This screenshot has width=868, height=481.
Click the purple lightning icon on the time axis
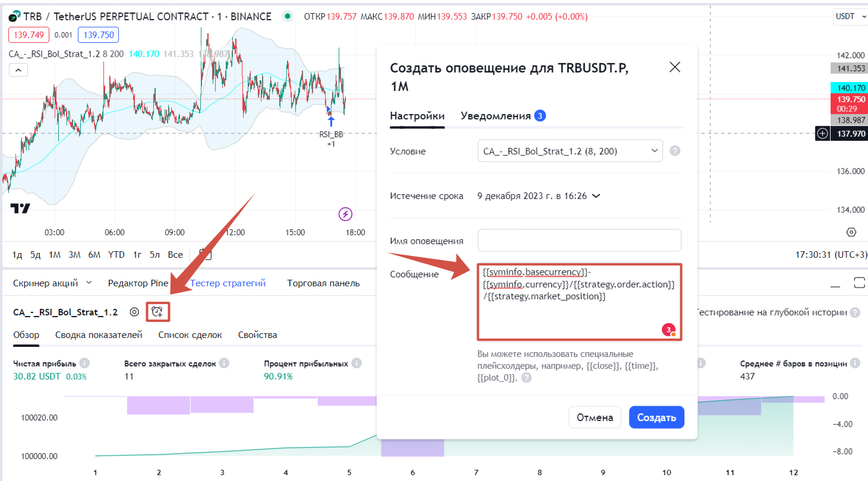(345, 213)
